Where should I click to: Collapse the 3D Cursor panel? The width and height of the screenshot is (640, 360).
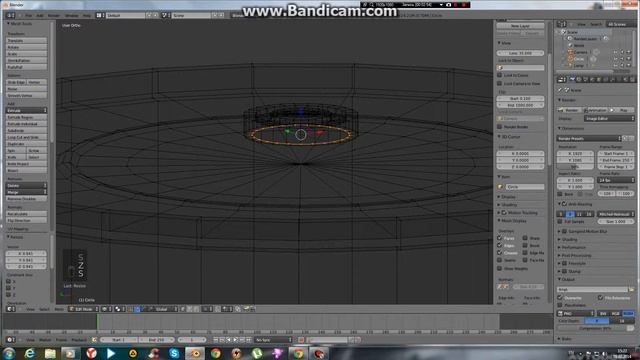pyautogui.click(x=499, y=137)
